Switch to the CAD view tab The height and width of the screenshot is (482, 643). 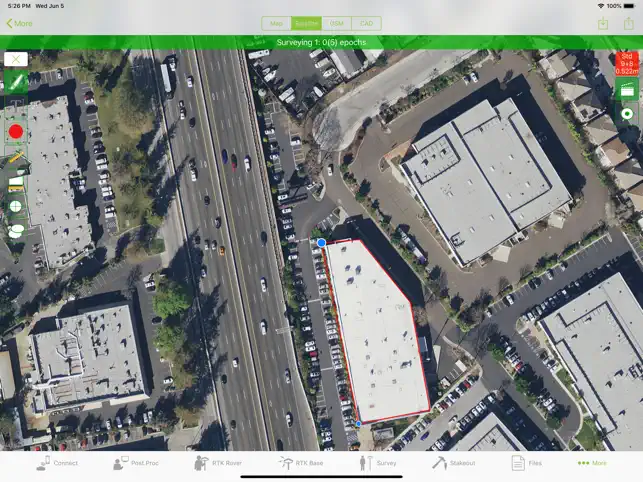[367, 23]
